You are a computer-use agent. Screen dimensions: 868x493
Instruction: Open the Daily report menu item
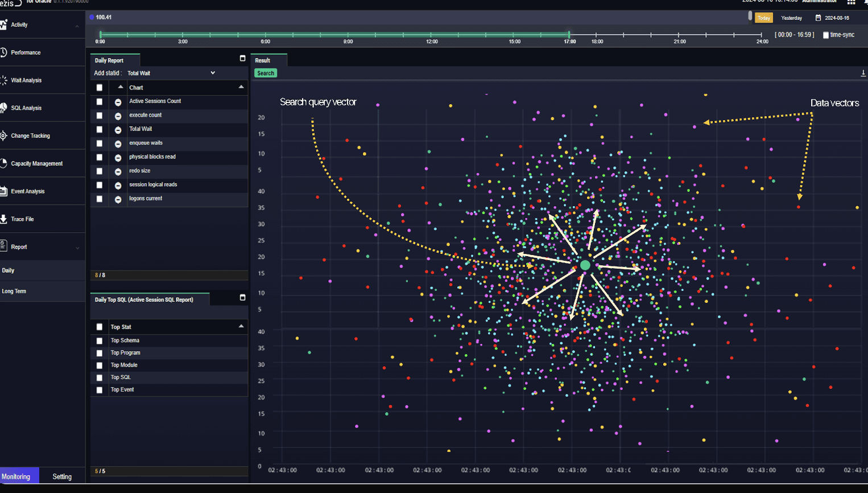[x=43, y=270]
